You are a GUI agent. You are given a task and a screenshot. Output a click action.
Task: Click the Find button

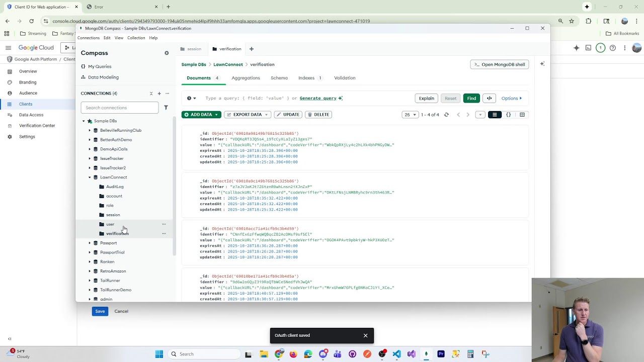471,99
